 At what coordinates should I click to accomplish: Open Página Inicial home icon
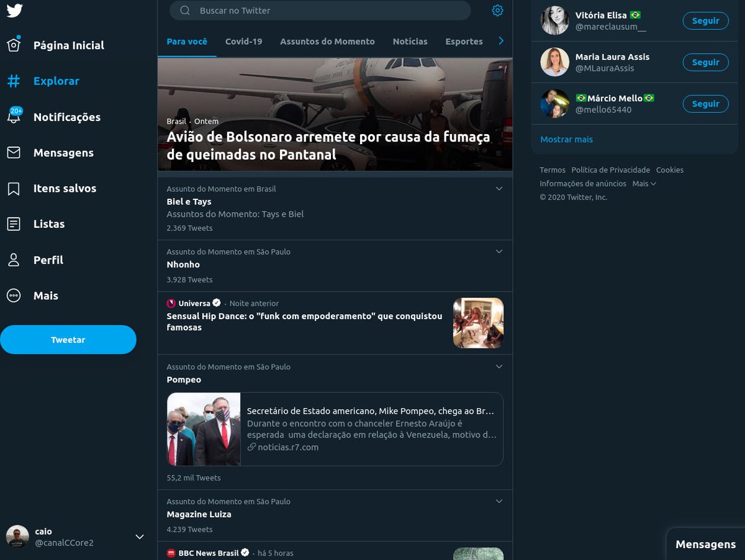(x=14, y=45)
